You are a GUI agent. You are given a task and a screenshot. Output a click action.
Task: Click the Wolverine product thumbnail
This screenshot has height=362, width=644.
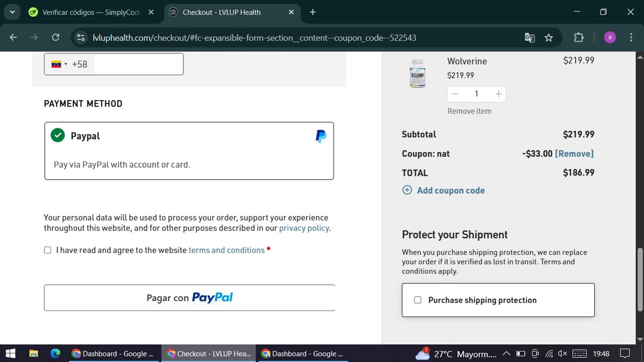(x=417, y=73)
